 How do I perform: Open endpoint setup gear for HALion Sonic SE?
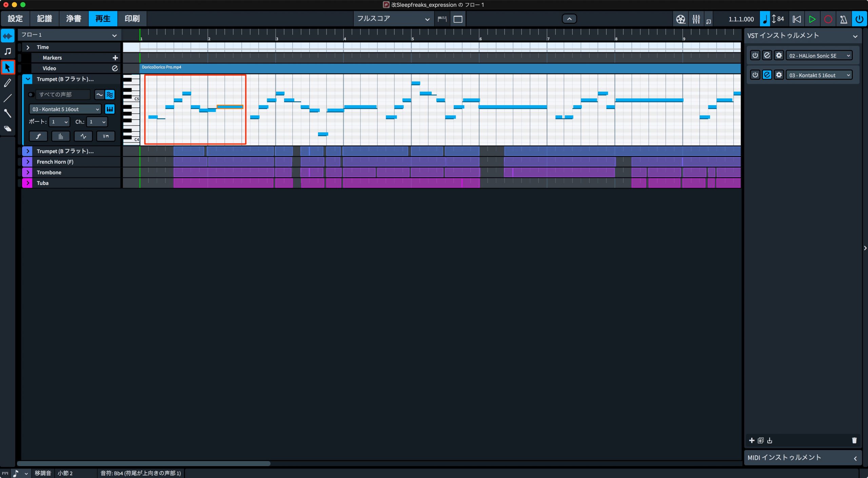[x=779, y=55]
